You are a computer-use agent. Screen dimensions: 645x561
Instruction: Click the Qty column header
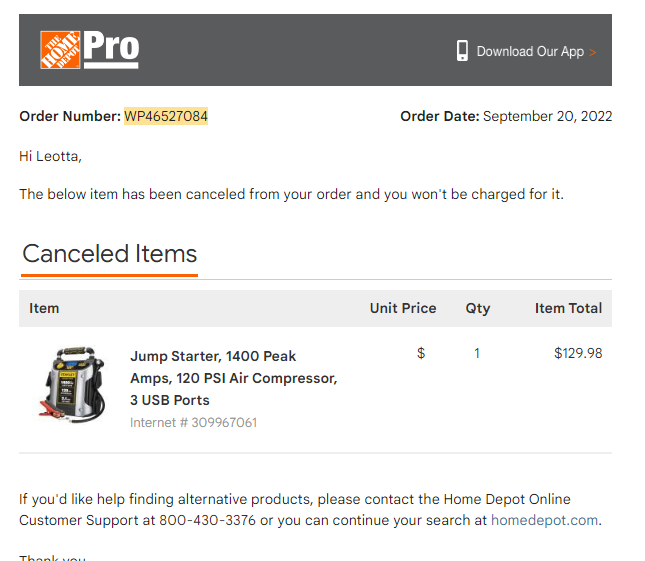478,308
